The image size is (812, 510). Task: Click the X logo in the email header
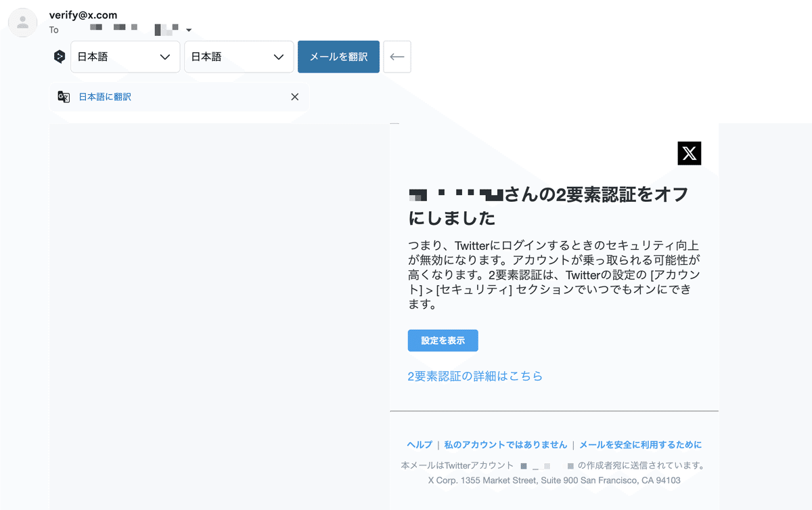[x=689, y=153]
